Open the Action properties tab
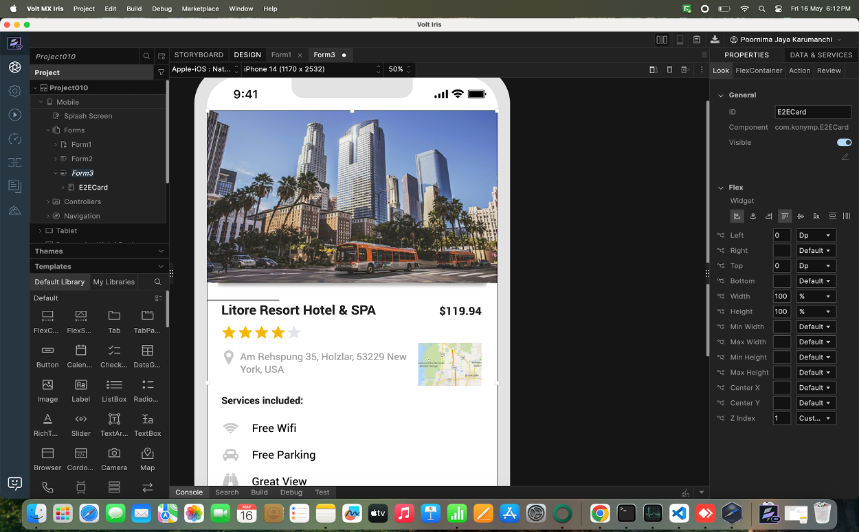Screen dimensions: 860x532 coord(799,71)
